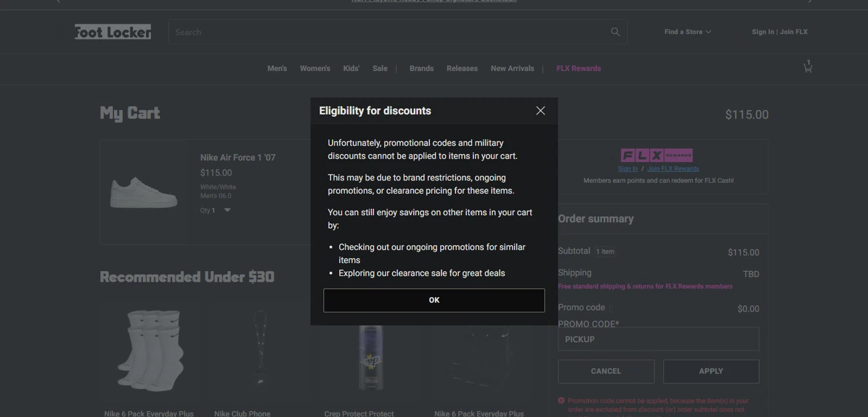Click the Join FLX Rewards link

(x=673, y=169)
